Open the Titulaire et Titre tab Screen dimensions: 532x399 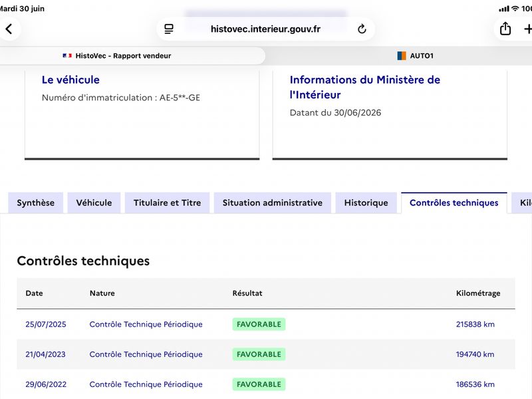tap(168, 203)
